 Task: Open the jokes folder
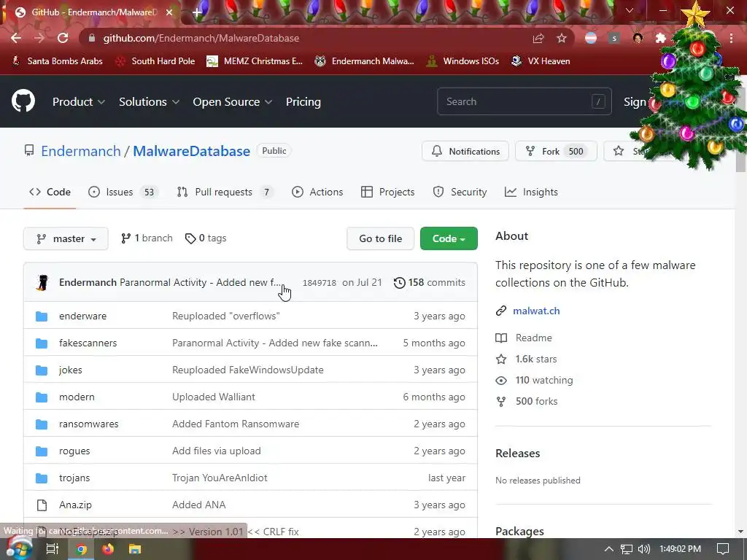point(71,370)
